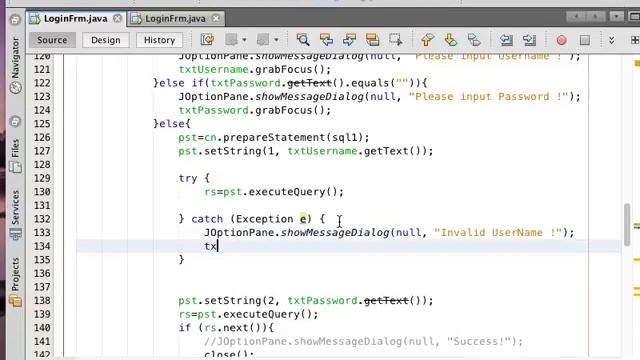Screen dimensions: 640x360
Task: Click the grayed-out Back navigation icon
Action: click(231, 40)
